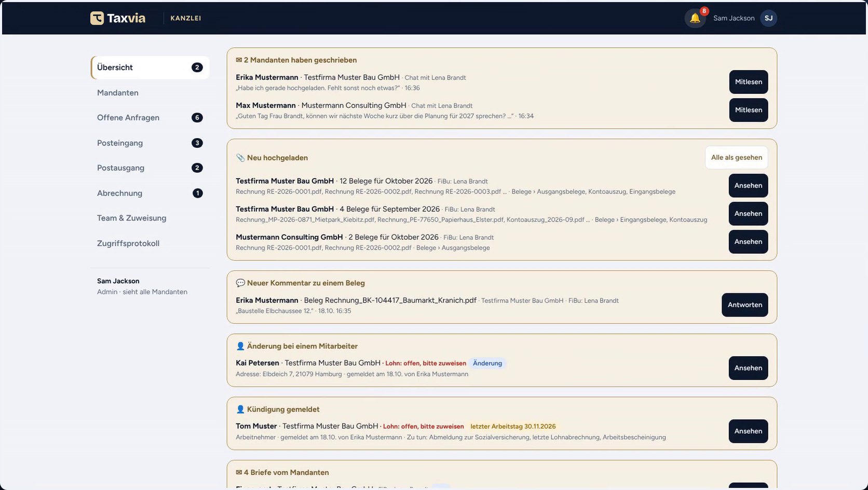Click Mitlesen for Max Mustermann's chat
Image resolution: width=868 pixels, height=490 pixels.
click(x=748, y=110)
